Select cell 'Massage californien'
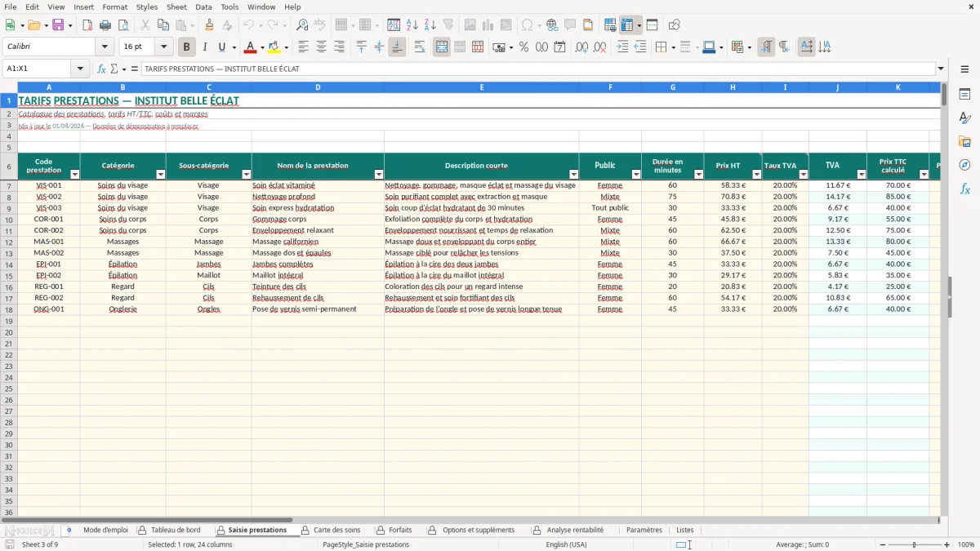The image size is (980, 551). (318, 242)
